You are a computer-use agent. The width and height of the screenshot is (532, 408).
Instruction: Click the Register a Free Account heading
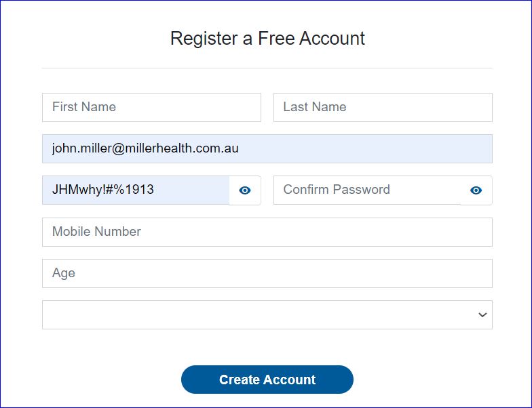point(267,38)
